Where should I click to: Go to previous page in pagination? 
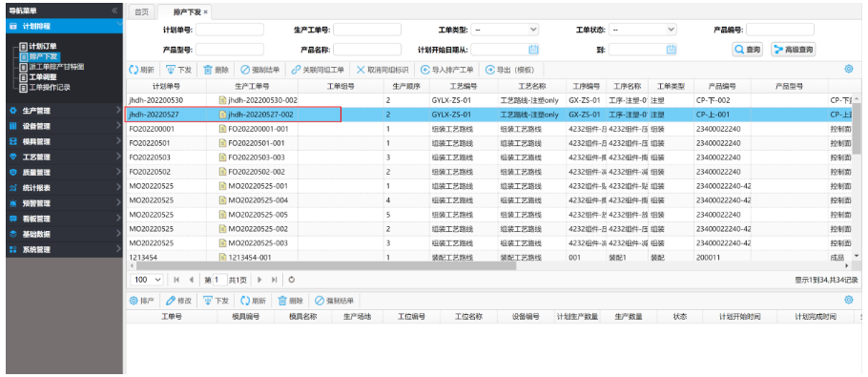[x=192, y=280]
